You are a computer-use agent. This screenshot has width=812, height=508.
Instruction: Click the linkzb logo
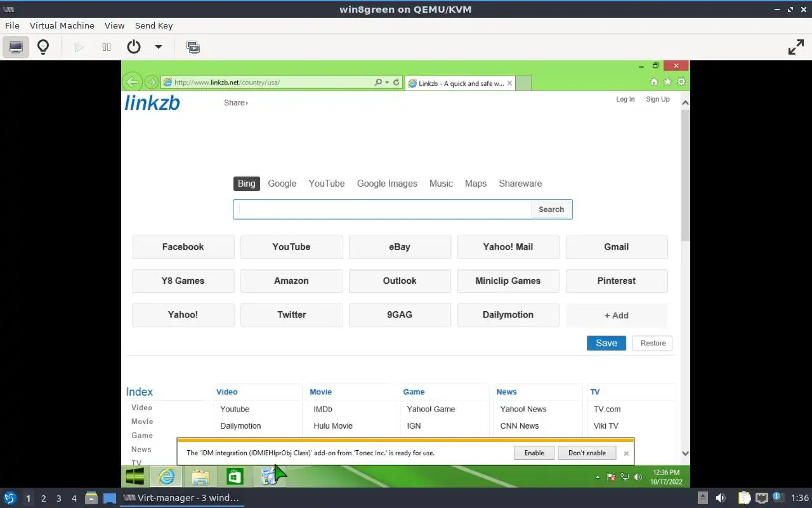152,102
